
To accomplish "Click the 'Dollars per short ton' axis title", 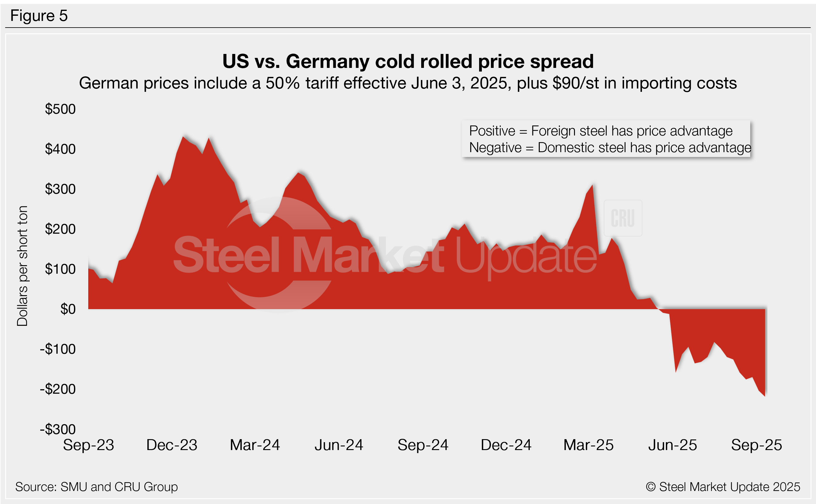I will [x=22, y=266].
